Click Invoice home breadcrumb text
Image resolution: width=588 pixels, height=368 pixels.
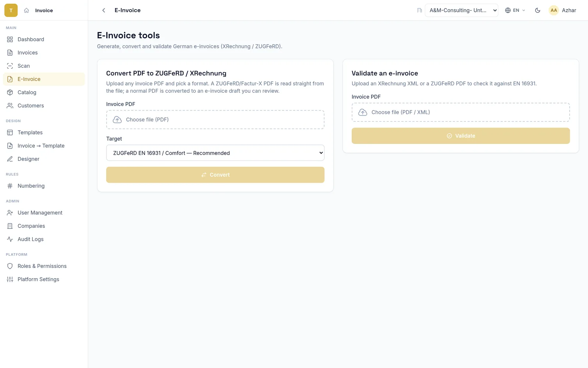[44, 10]
